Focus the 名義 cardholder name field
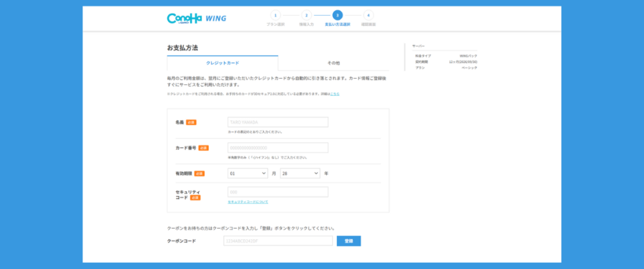 tap(277, 122)
